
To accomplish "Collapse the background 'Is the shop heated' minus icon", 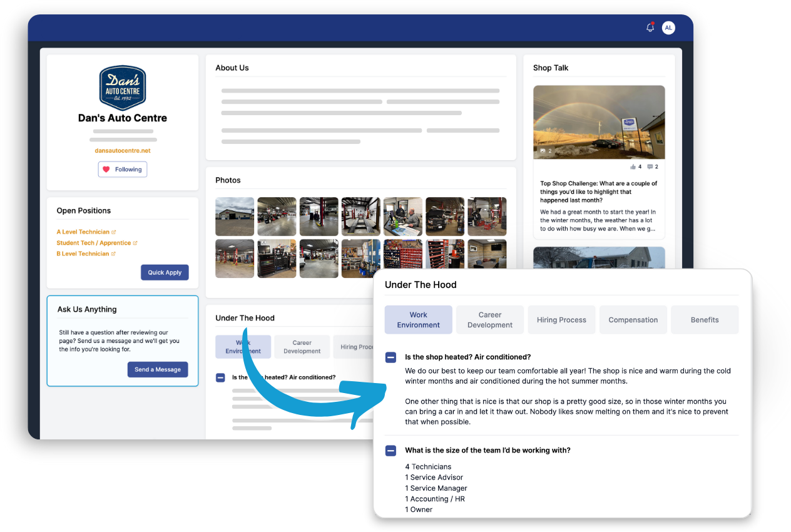I will pos(220,377).
